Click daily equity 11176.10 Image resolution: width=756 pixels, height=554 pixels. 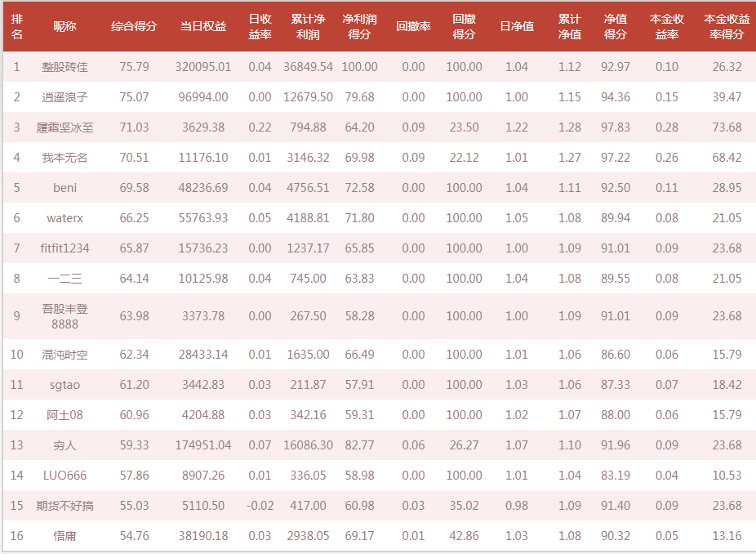tap(203, 158)
